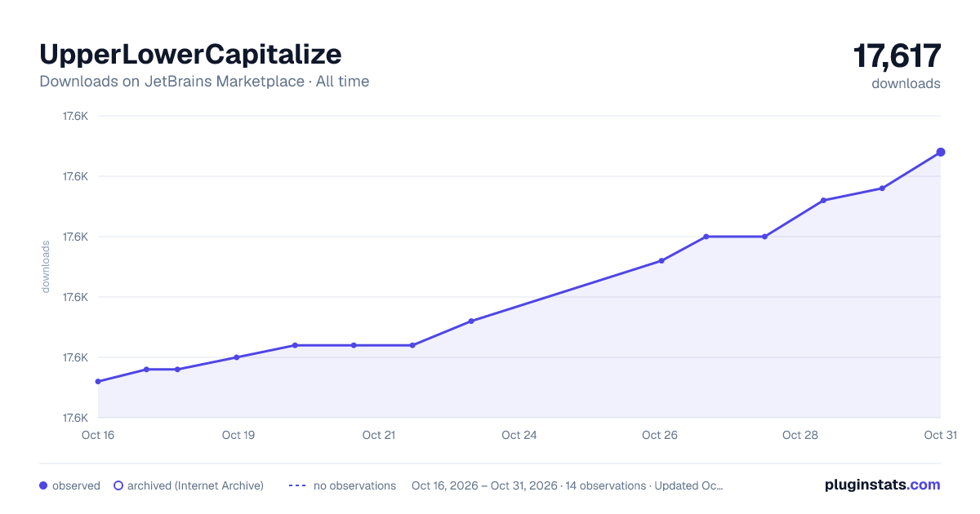
Task: Select the first Oct 16 data point
Action: pos(98,381)
